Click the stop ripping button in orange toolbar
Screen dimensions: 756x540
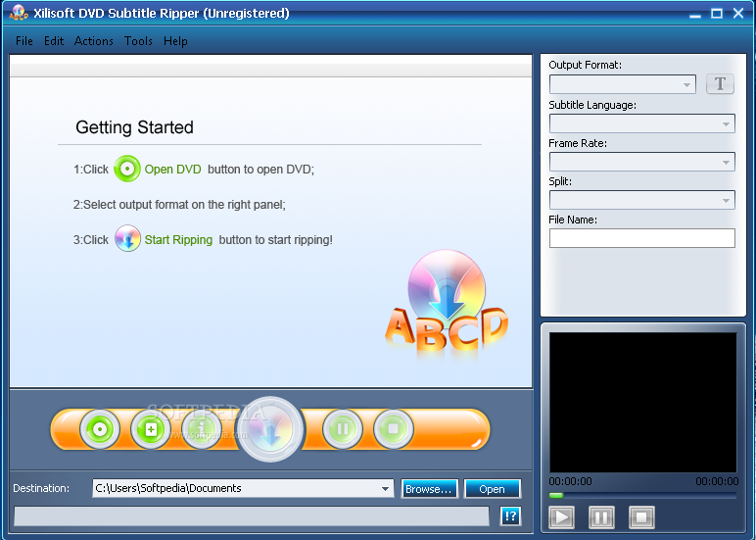(x=394, y=428)
